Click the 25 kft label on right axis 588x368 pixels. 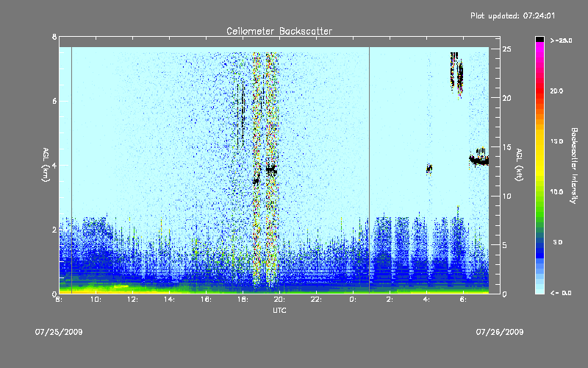coord(507,49)
